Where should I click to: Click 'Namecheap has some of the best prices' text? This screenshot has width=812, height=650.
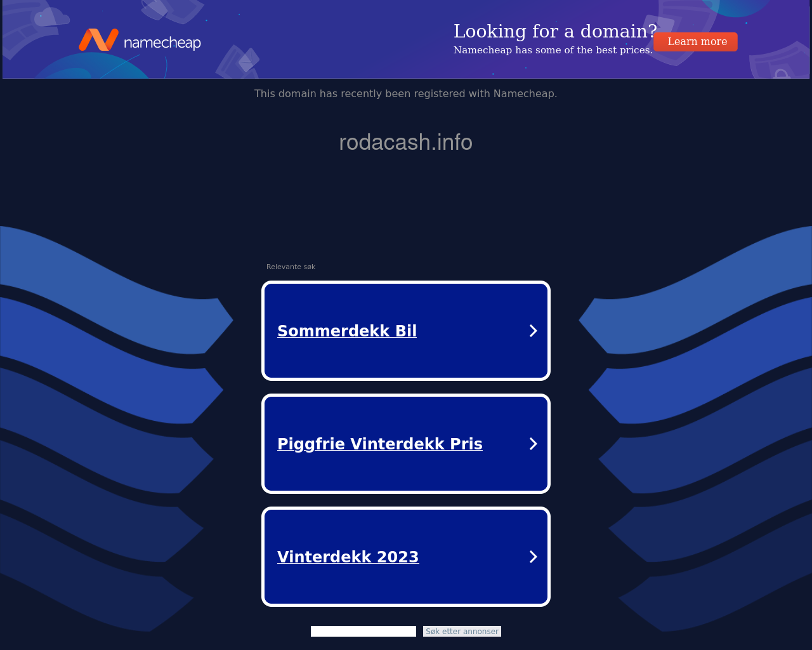click(x=553, y=50)
